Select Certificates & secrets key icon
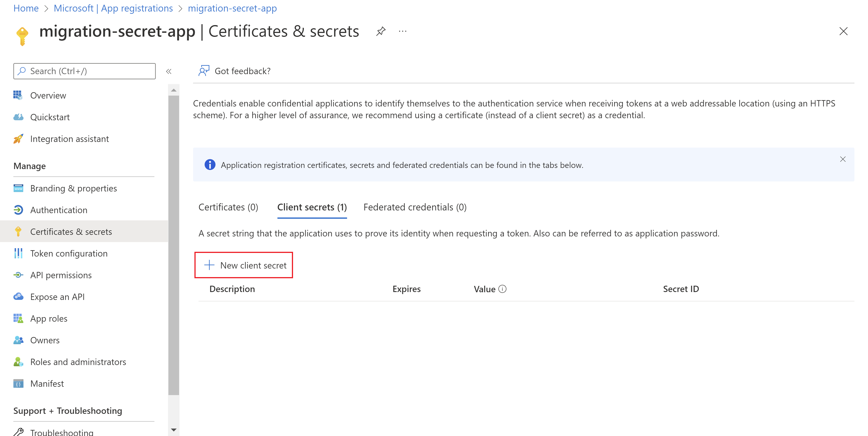868x436 pixels. pos(18,231)
